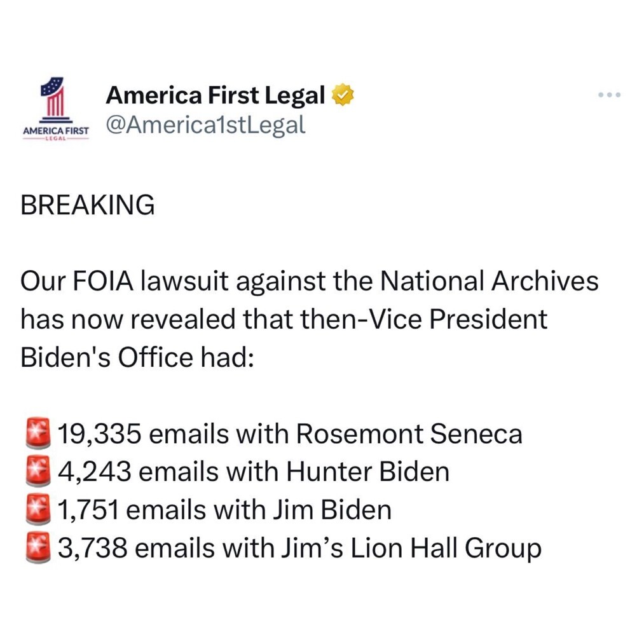Select the 1,751 emails with Jim Biden text
Viewport: 644px width, 644px height.
point(224,510)
